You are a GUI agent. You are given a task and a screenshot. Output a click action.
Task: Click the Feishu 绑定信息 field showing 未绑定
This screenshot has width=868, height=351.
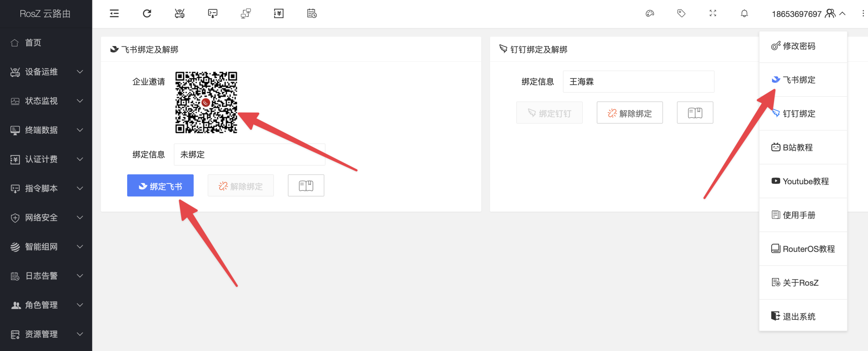point(250,154)
